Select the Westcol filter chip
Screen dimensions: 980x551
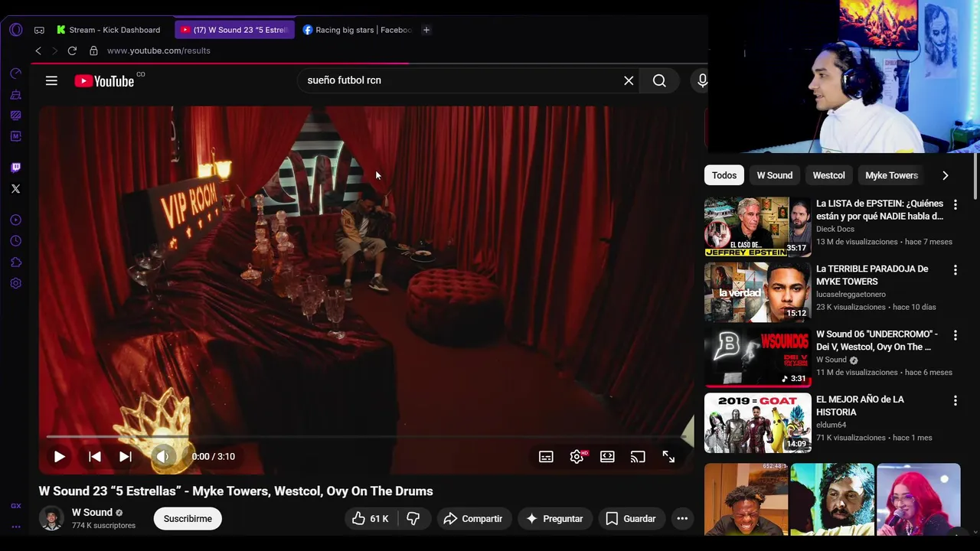coord(828,175)
